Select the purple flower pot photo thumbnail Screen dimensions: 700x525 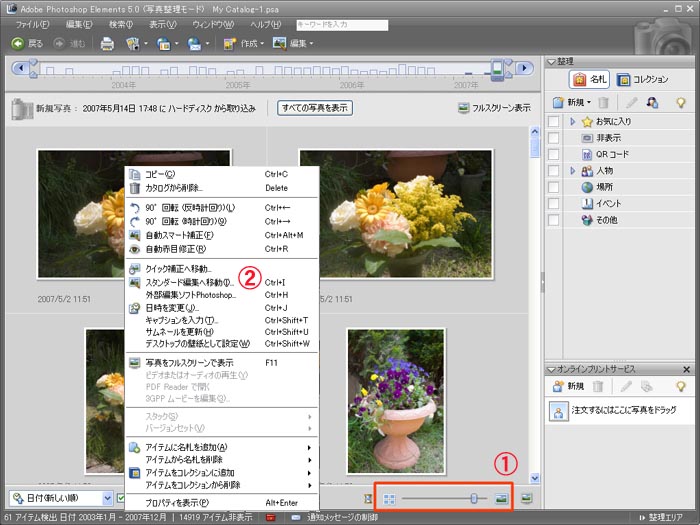[x=396, y=401]
